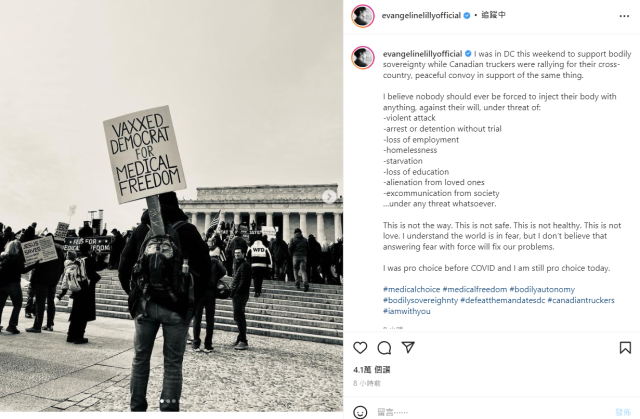The height and width of the screenshot is (419, 640).
Task: Open the three-dot more options menu
Action: pos(624,16)
